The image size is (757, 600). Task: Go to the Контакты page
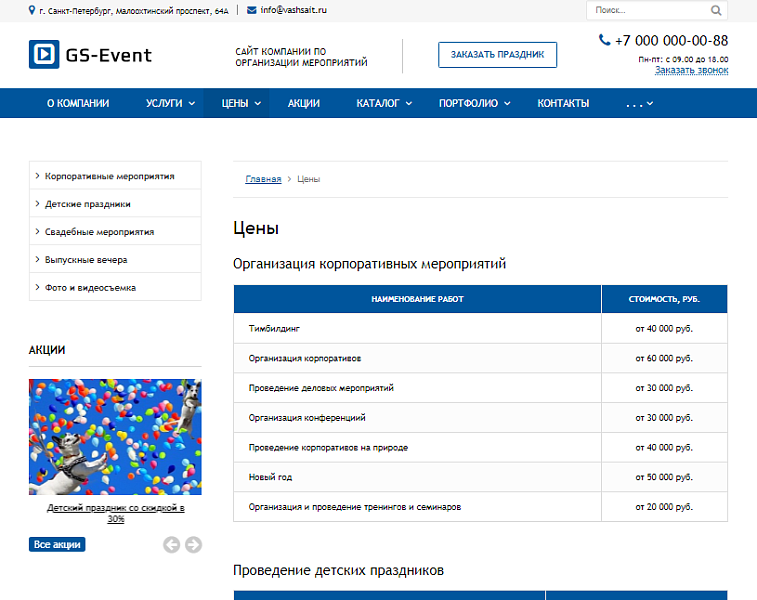(563, 103)
